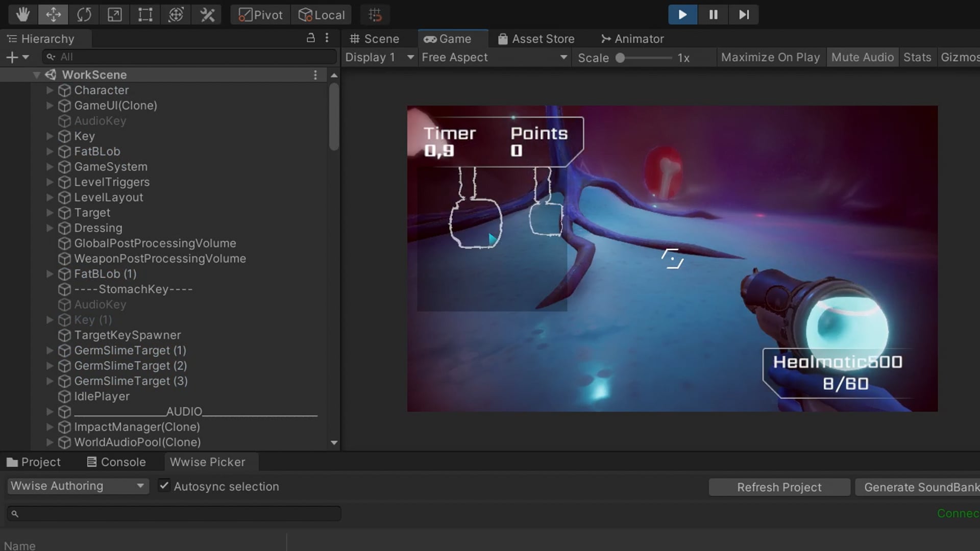Click Generate SoundBanks button
This screenshot has width=980, height=551.
point(918,487)
